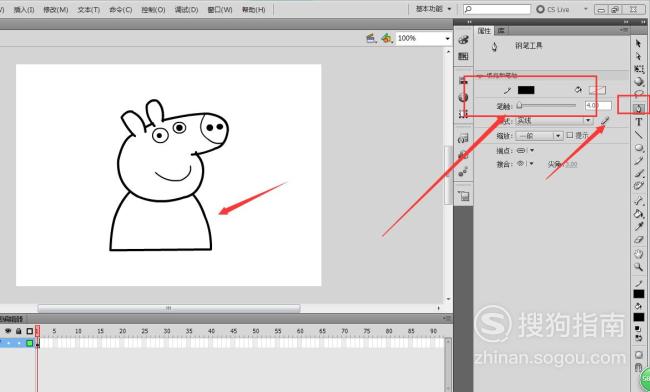Click the edit stroke style pencil icon
The image size is (650, 392).
[x=605, y=121]
